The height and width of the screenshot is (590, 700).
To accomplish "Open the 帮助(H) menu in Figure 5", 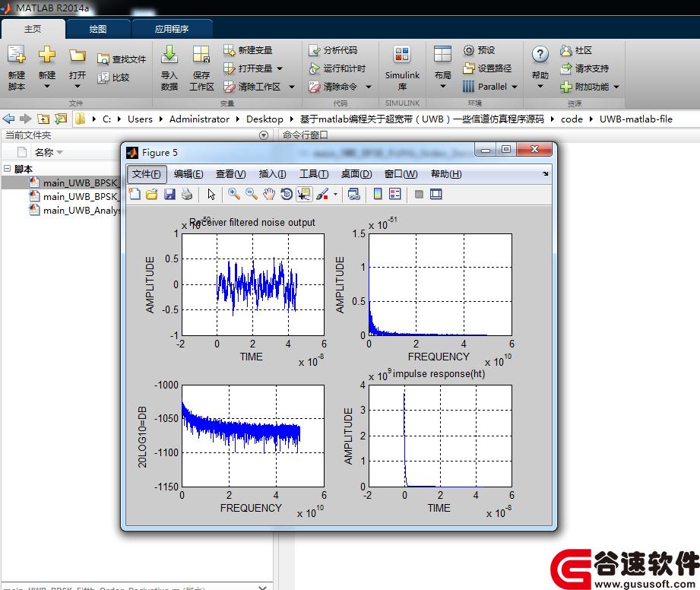I will coord(446,174).
